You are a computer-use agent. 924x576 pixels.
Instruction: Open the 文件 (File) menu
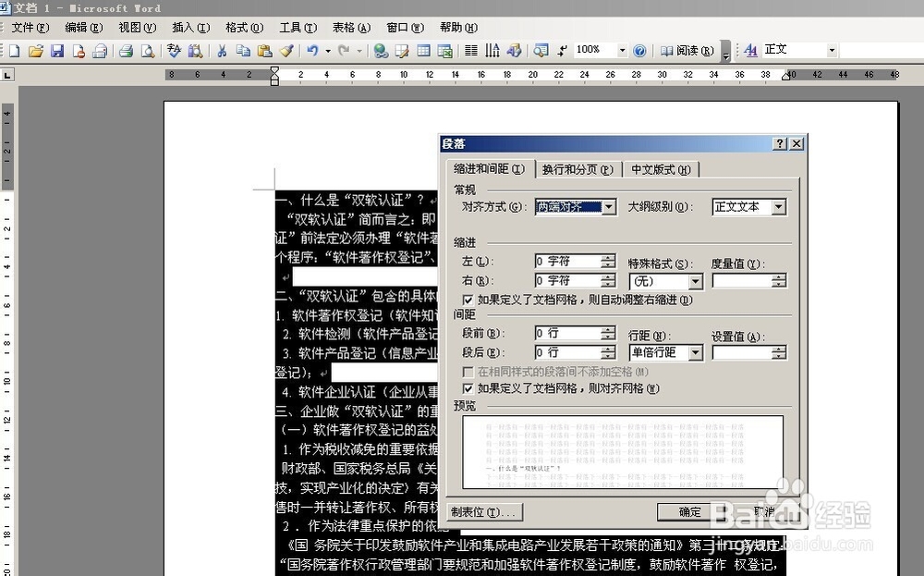(x=30, y=27)
